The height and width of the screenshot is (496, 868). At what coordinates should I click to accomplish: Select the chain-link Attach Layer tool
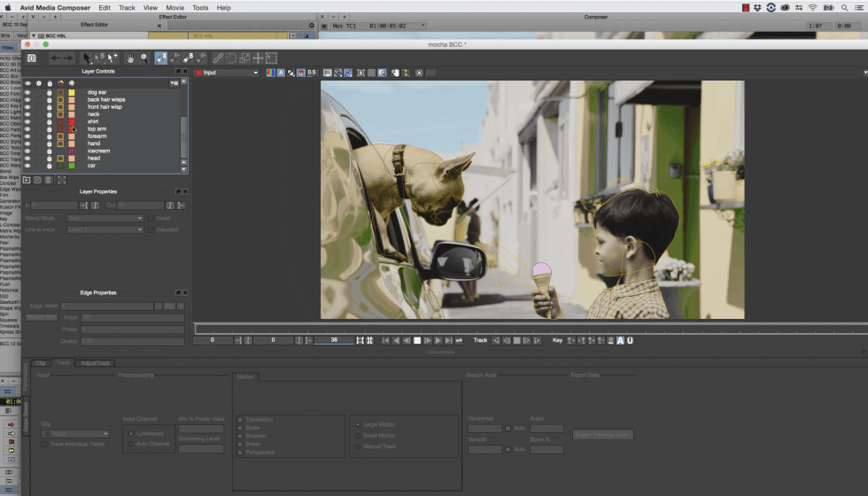click(x=218, y=58)
